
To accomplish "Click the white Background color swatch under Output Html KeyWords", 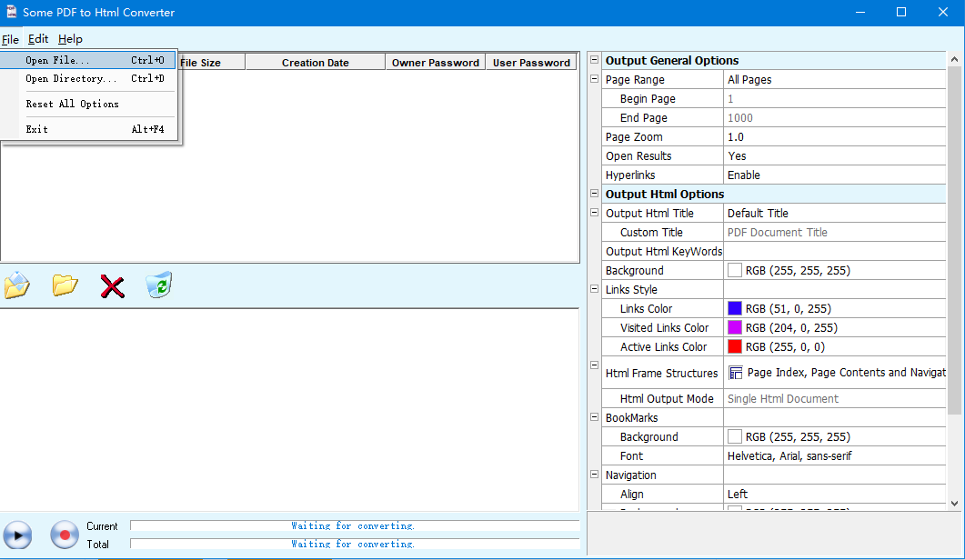I will tap(735, 270).
